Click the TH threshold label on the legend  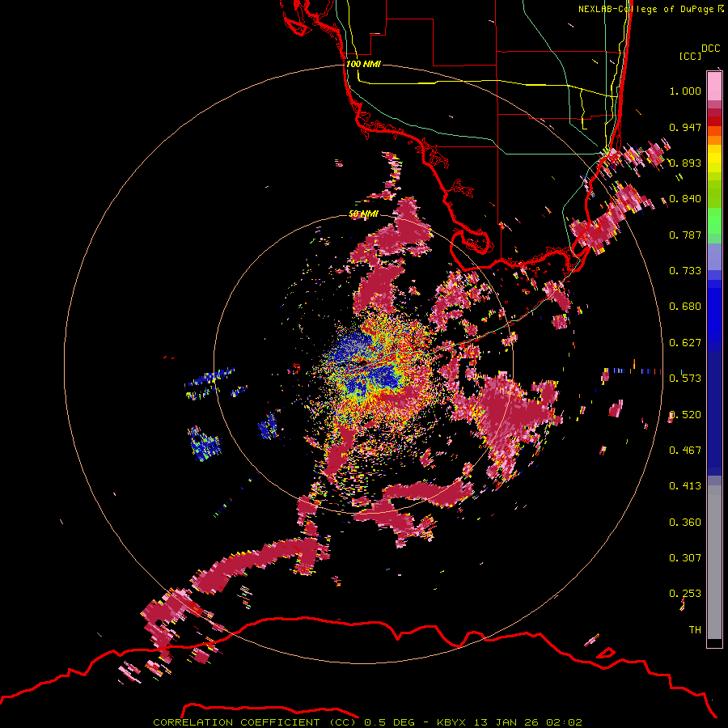[x=695, y=630]
